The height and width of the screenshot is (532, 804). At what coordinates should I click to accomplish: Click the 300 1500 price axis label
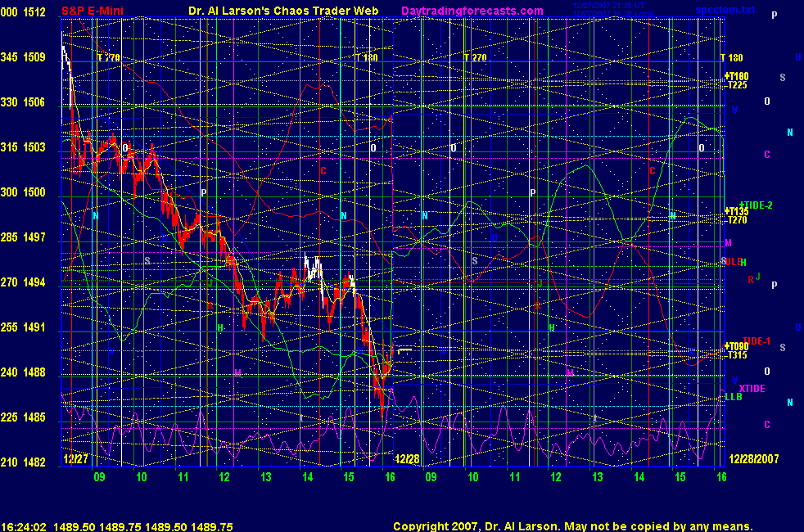tap(23, 192)
